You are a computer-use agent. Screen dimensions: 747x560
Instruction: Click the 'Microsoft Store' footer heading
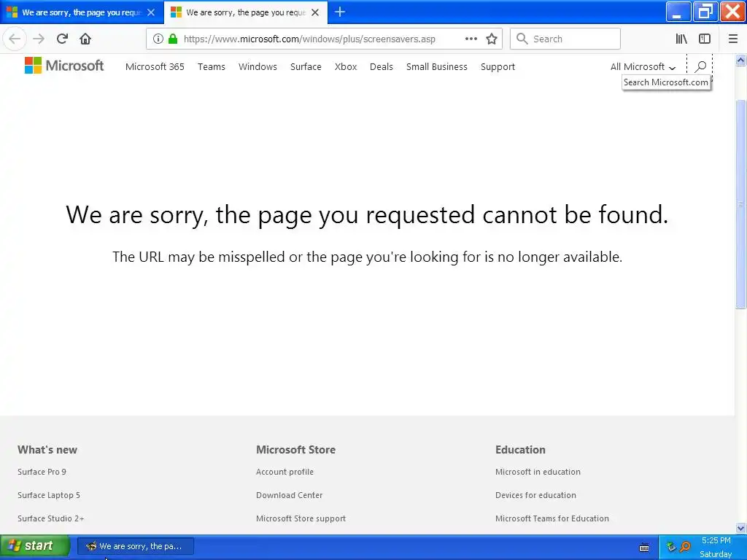[x=296, y=449]
